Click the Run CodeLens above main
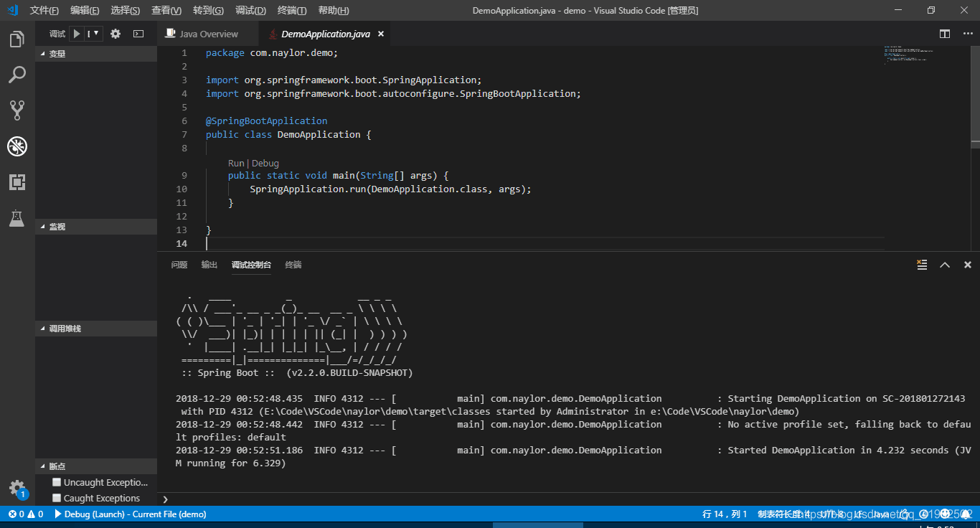980x528 pixels. click(x=236, y=163)
